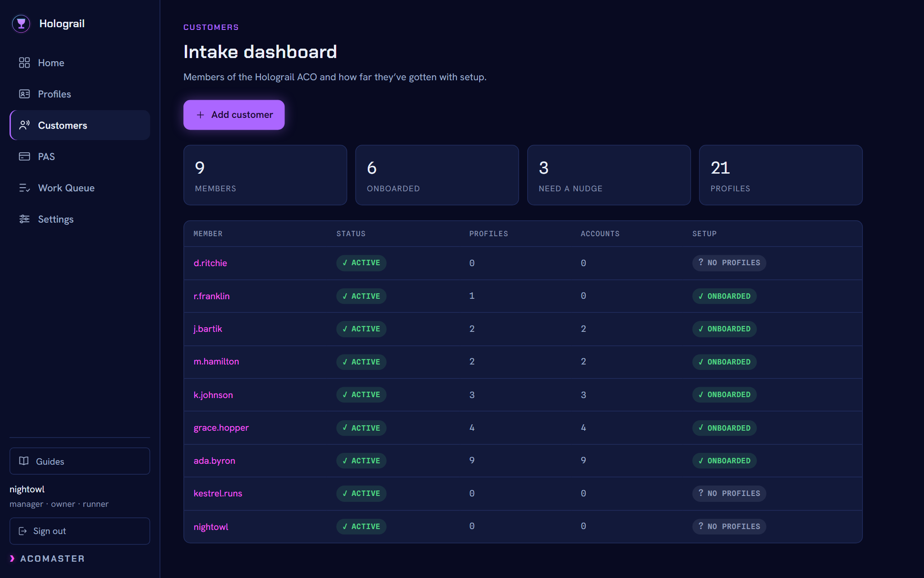Open the Home menu item
924x578 pixels.
[x=80, y=63]
